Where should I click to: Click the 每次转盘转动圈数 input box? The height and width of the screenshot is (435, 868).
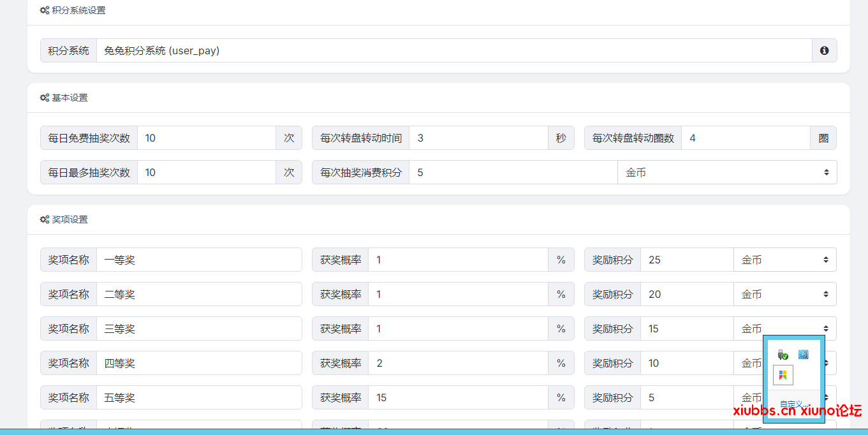point(745,138)
